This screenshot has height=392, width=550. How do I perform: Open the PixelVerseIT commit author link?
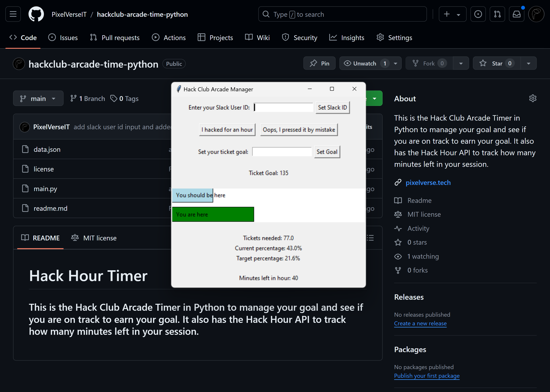point(51,127)
